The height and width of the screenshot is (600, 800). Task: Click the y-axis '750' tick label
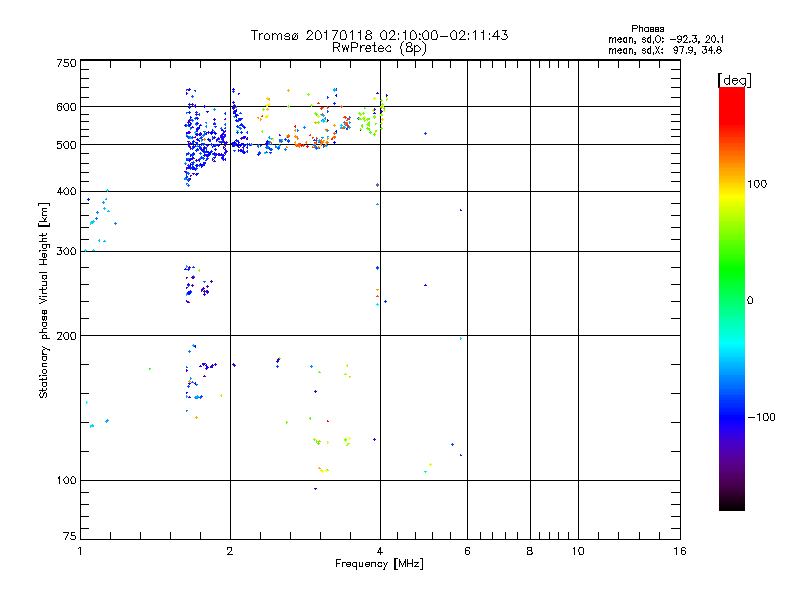click(66, 63)
